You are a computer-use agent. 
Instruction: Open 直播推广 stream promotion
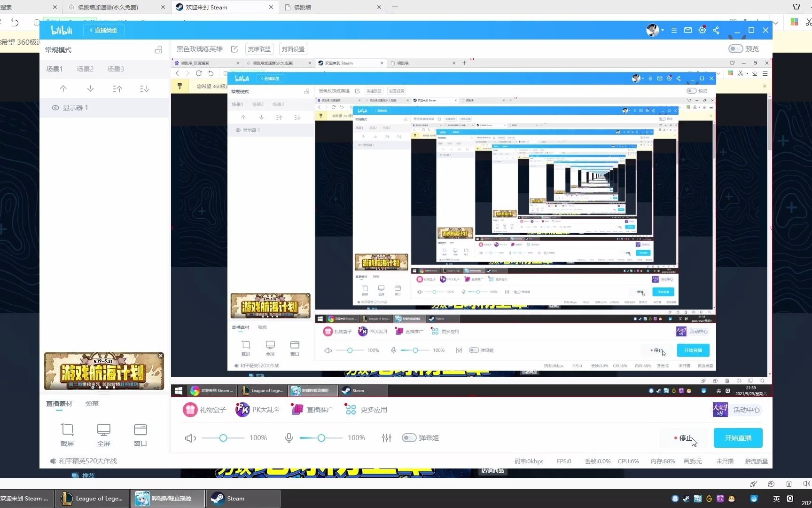[312, 409]
